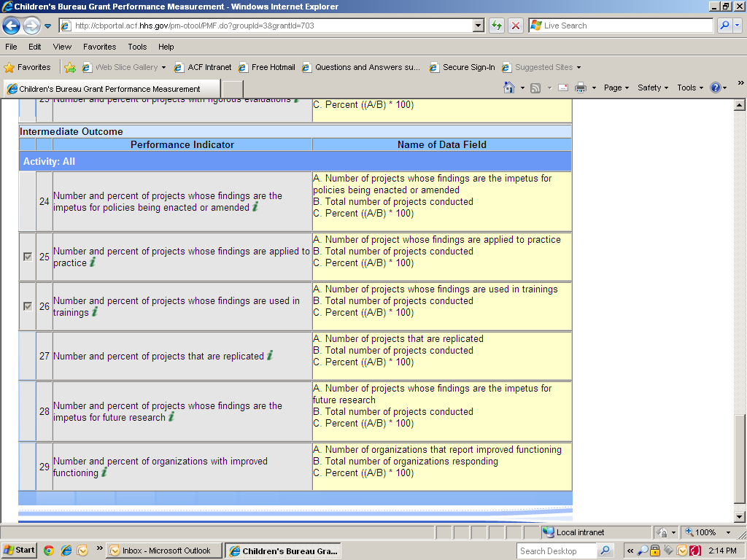
Task: Click info icon for indicator 24
Action: pos(255,207)
